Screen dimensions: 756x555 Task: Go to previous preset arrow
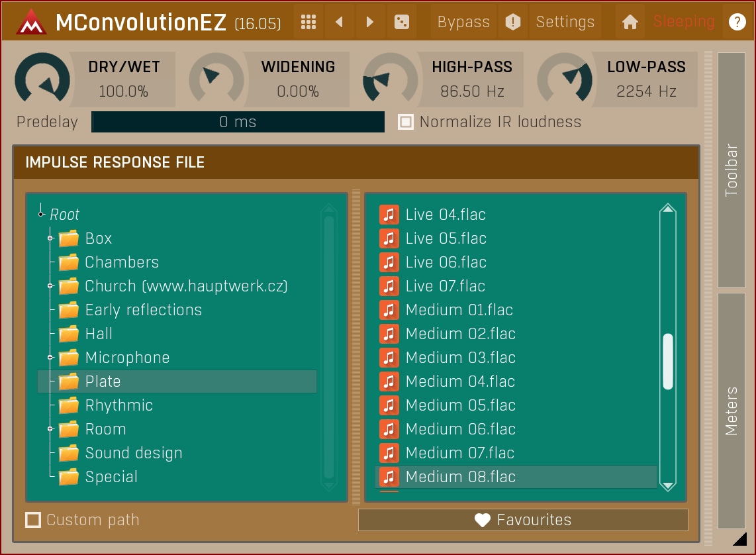[x=339, y=22]
